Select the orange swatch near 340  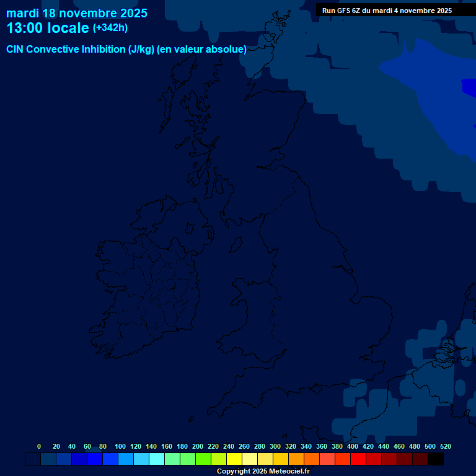point(312,459)
